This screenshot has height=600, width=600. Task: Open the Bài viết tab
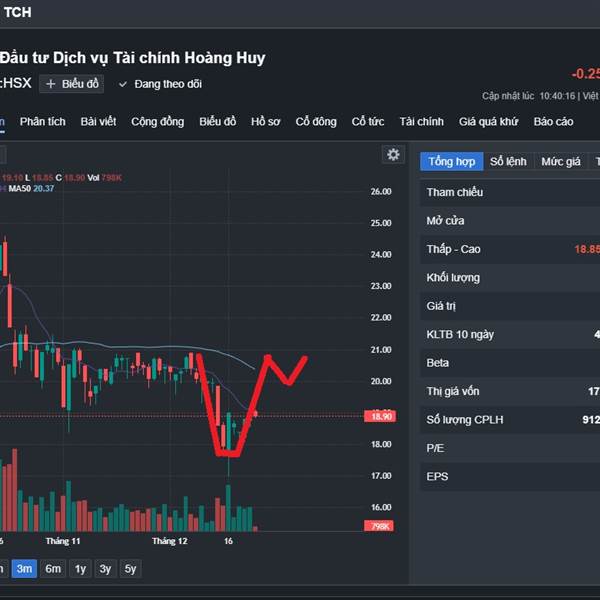98,122
